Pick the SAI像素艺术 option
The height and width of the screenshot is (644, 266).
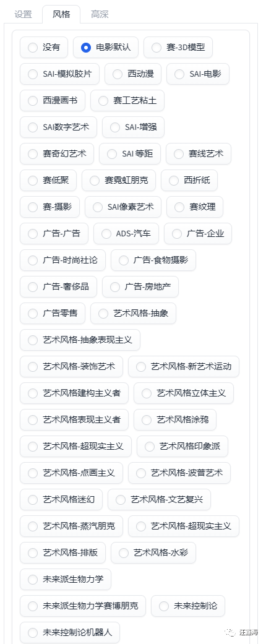(x=123, y=207)
